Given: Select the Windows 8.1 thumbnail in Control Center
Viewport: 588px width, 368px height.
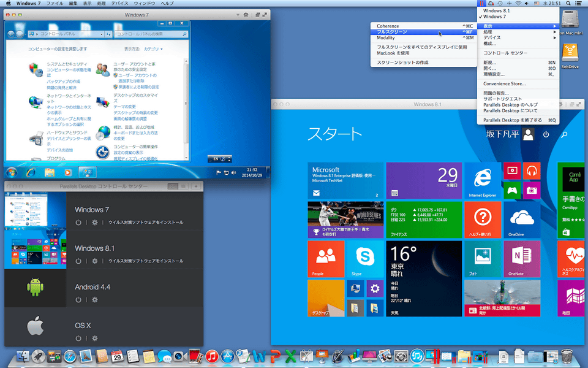Looking at the screenshot, I should point(36,250).
